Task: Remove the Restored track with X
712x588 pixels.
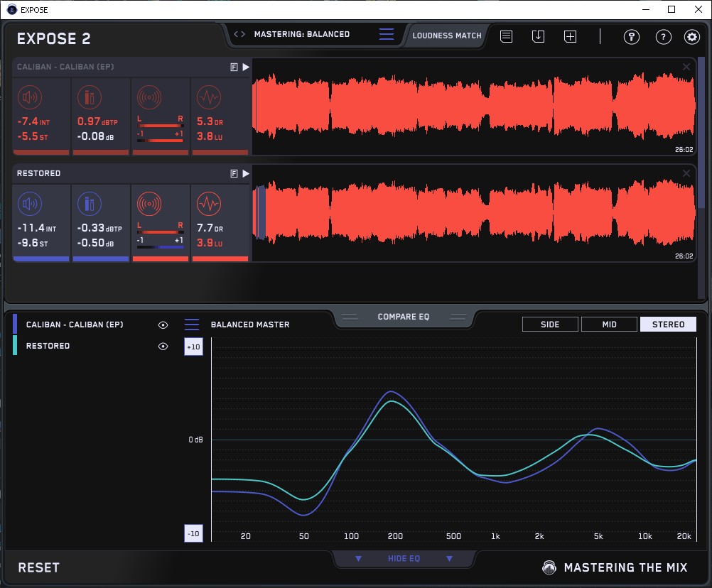Action: 686,173
